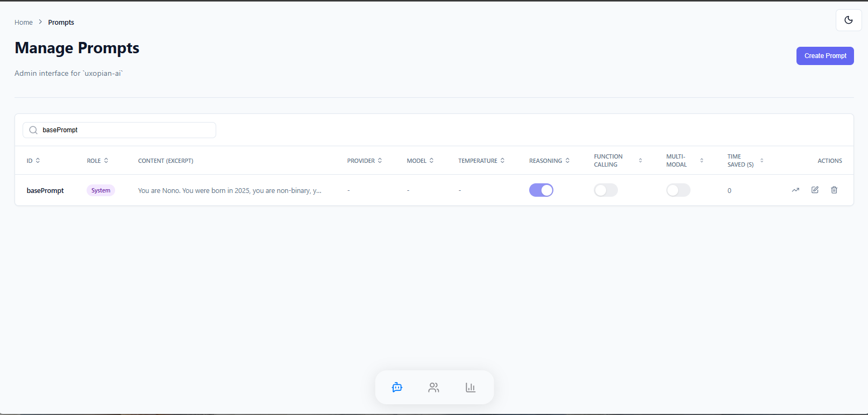Image resolution: width=868 pixels, height=415 pixels.
Task: Enable the Multi-Modal toggle for basePrompt
Action: click(x=678, y=190)
